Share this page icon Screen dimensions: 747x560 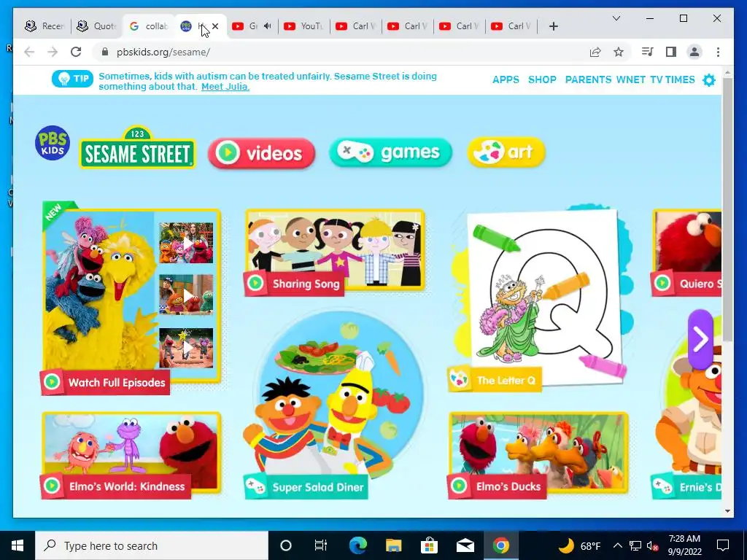595,52
